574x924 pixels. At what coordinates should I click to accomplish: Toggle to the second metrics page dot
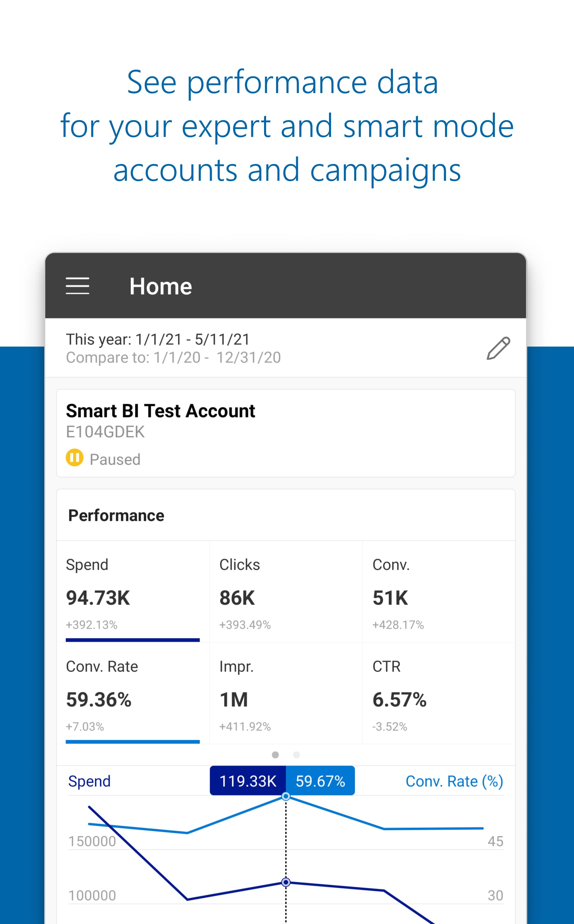coord(296,755)
